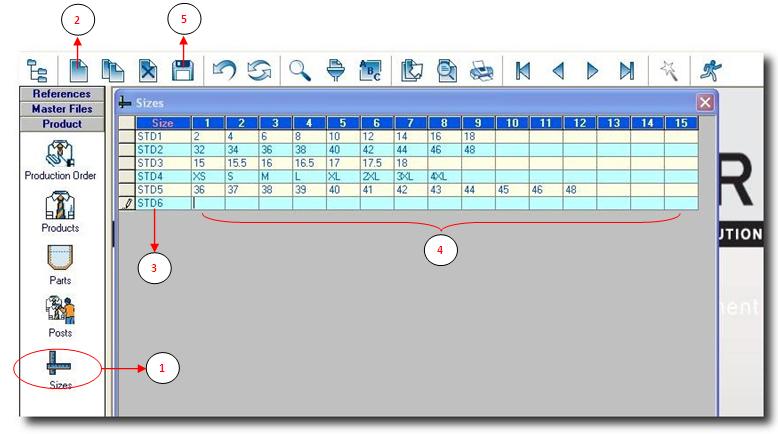Image resolution: width=778 pixels, height=434 pixels.
Task: Go to the first record
Action: point(522,71)
